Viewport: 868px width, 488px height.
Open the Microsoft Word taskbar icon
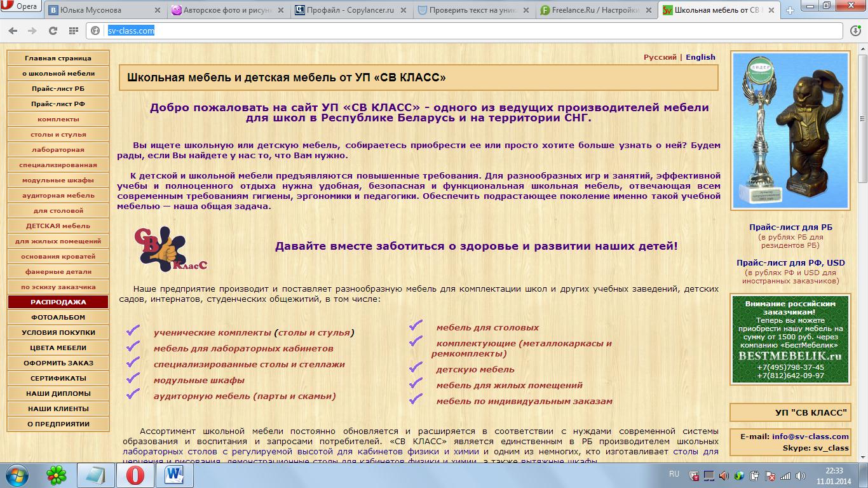174,475
